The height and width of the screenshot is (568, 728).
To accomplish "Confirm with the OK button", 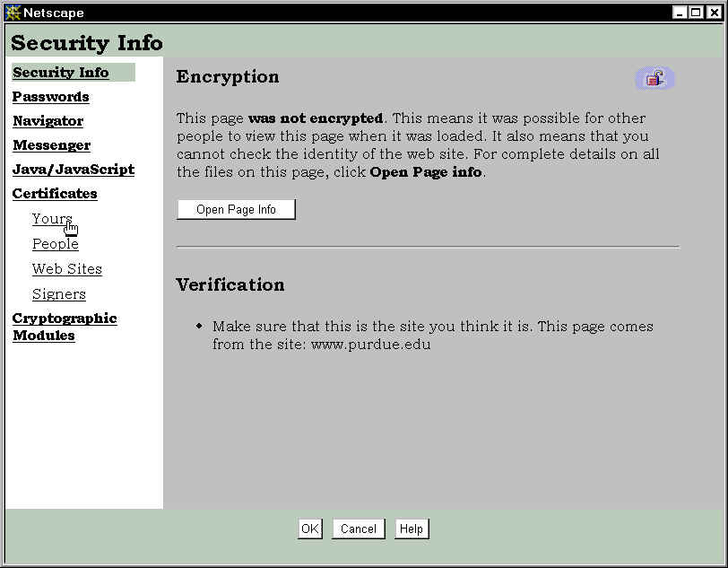I will (310, 529).
